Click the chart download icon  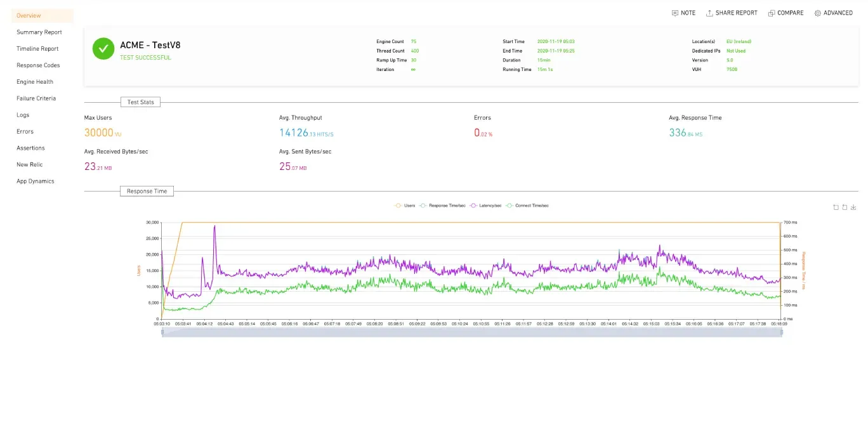[853, 207]
